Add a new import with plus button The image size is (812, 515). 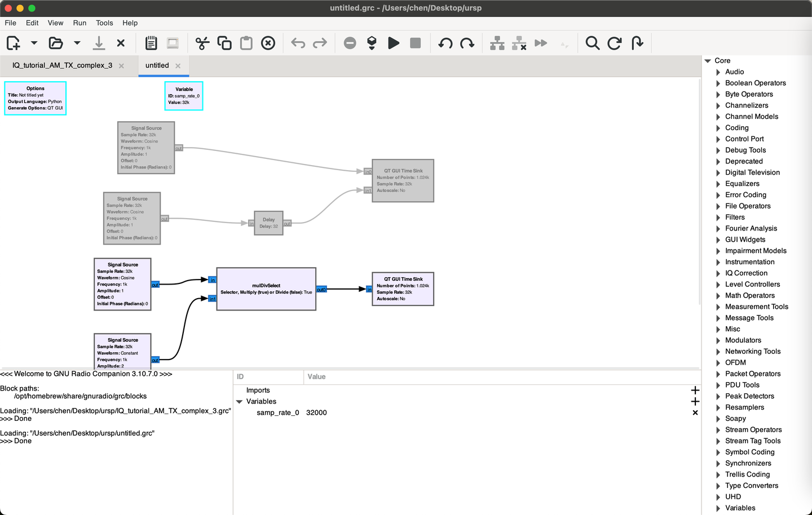[695, 390]
